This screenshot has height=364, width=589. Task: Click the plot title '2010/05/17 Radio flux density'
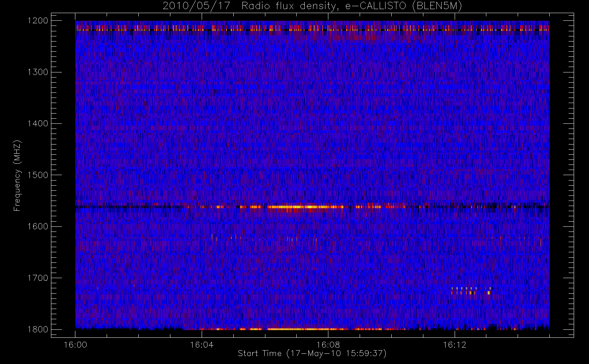[x=312, y=6]
